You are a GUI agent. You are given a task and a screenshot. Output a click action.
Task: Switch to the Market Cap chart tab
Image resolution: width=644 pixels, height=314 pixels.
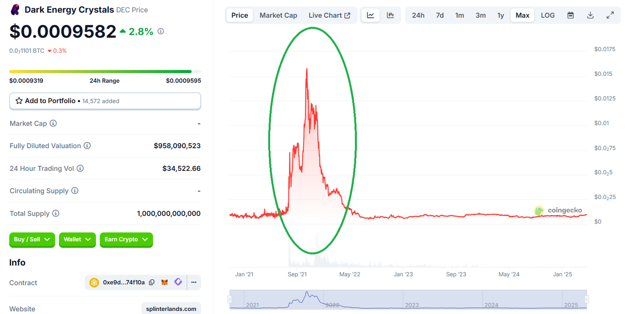pyautogui.click(x=278, y=15)
